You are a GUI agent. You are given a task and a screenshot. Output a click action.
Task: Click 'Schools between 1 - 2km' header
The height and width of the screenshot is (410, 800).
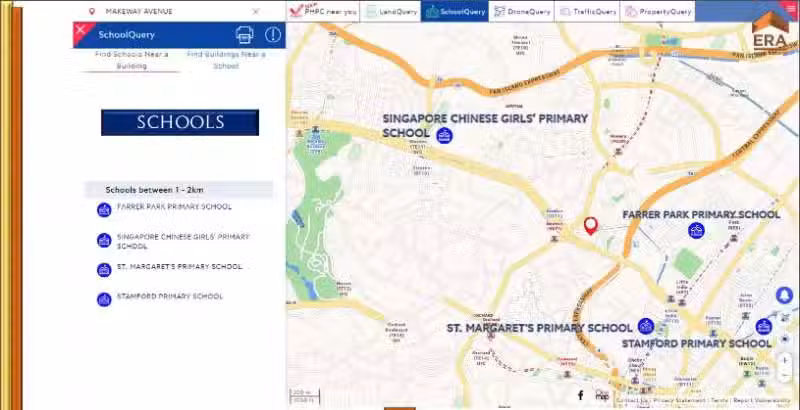(179, 190)
